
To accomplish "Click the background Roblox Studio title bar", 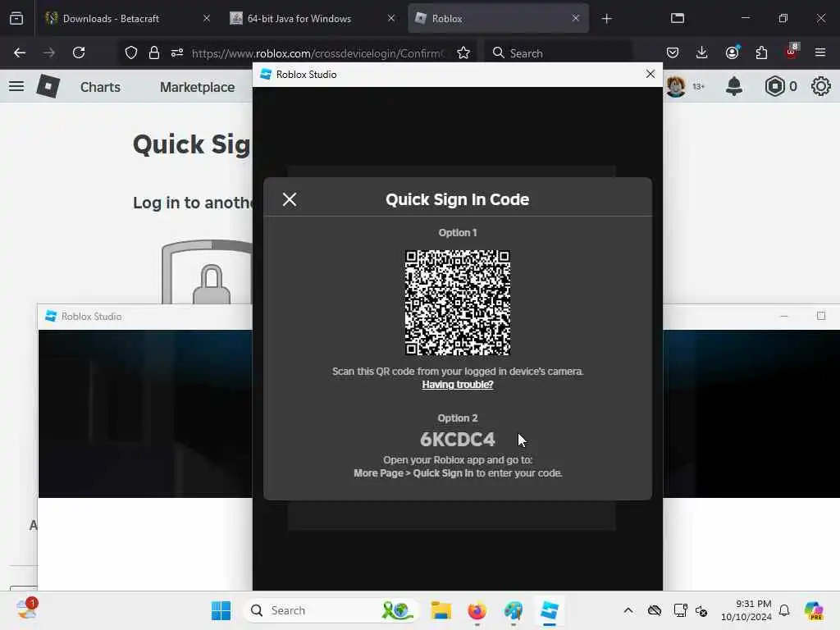I will [144, 317].
